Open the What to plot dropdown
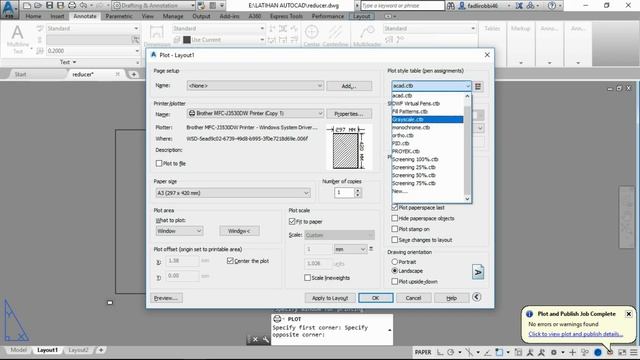The height and width of the screenshot is (360, 640). pos(179,231)
